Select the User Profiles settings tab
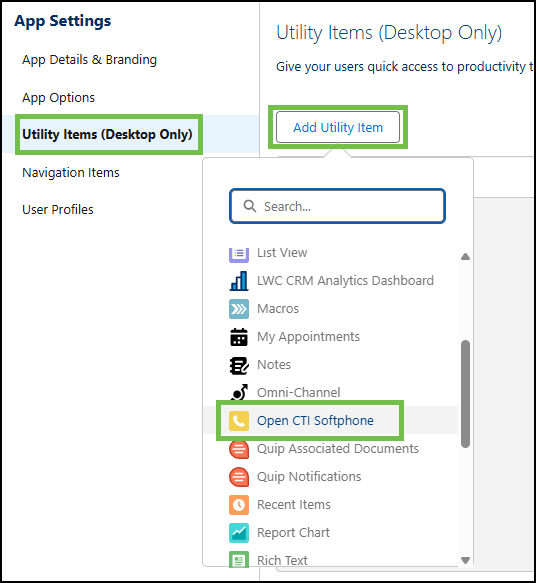The height and width of the screenshot is (583, 536). [x=58, y=210]
